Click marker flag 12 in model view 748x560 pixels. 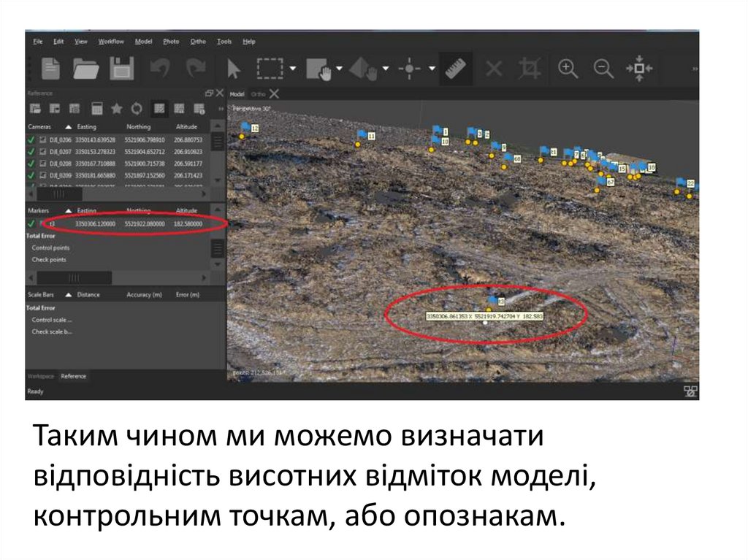(245, 126)
